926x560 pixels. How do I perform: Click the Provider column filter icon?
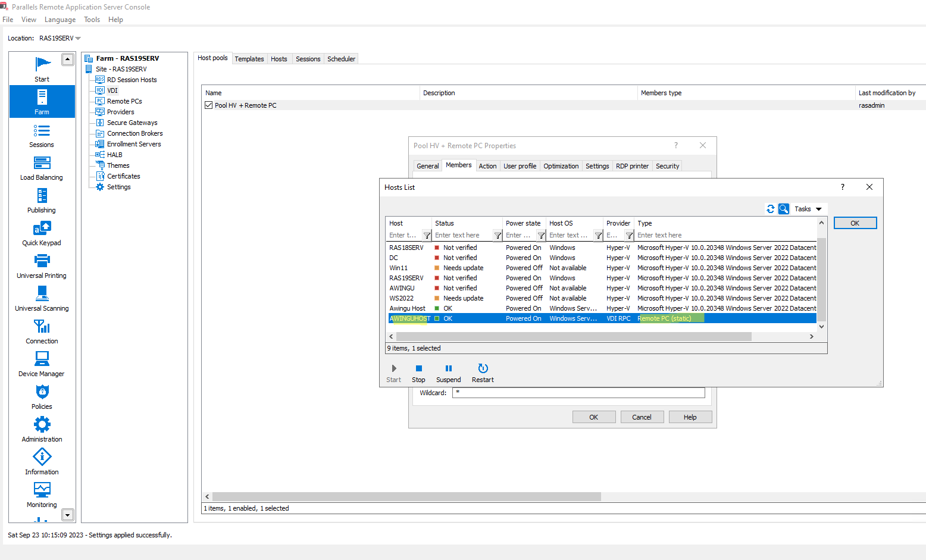629,236
